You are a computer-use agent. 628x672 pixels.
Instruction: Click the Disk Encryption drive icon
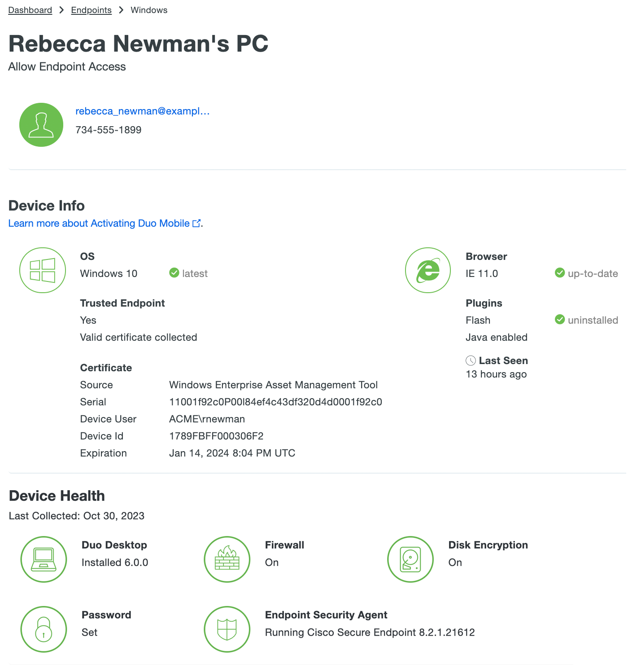click(x=410, y=559)
